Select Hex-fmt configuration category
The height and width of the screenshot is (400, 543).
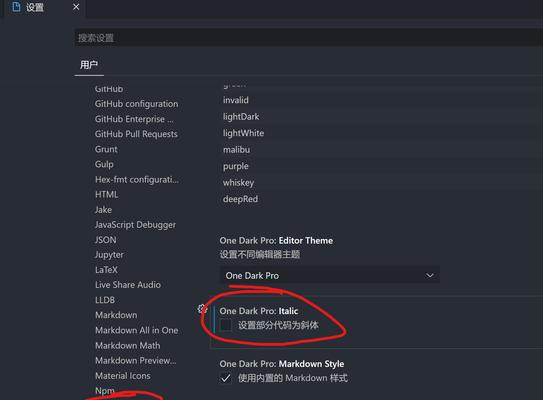tap(137, 179)
